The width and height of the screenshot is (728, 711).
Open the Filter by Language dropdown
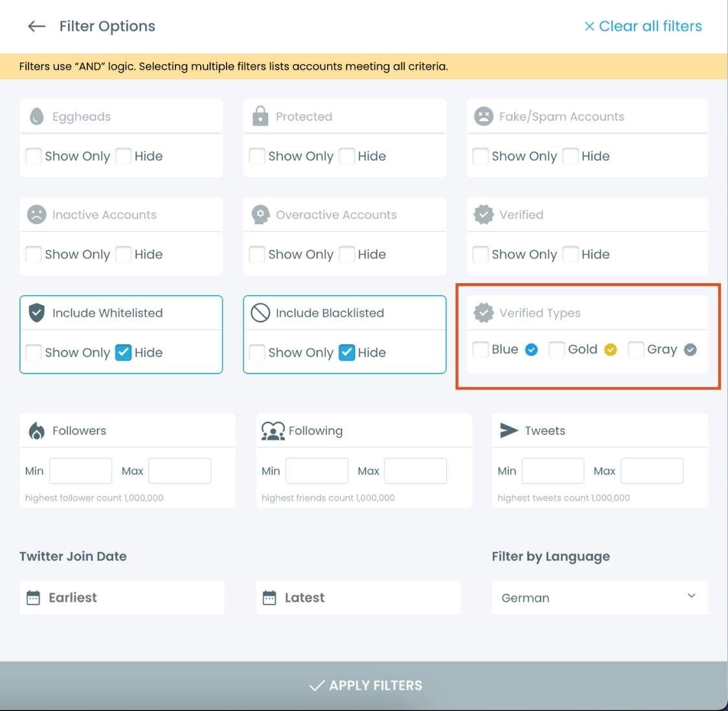pyautogui.click(x=599, y=597)
